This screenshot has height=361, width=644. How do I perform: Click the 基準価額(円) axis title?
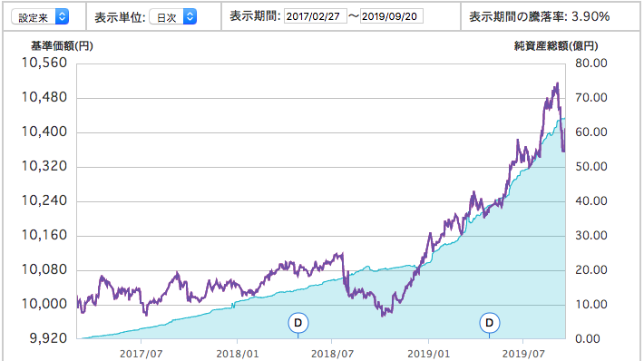click(62, 45)
